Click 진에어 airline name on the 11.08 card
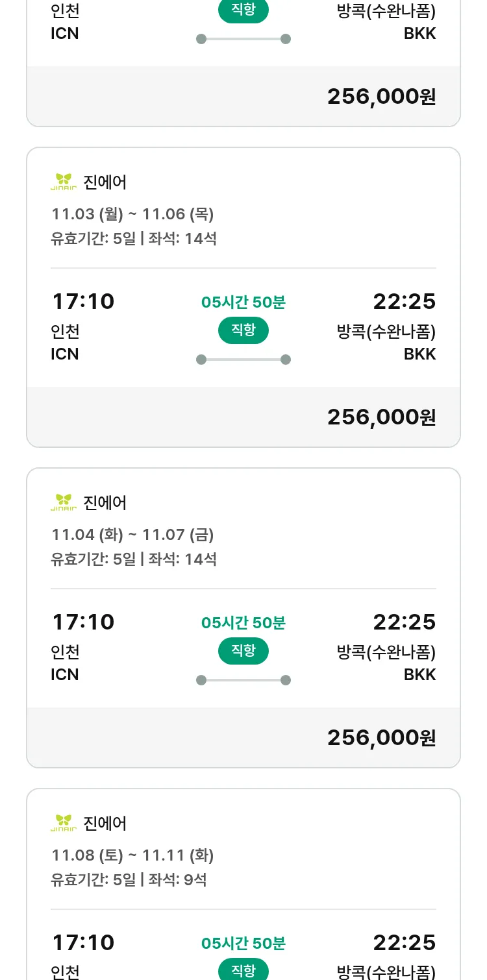The height and width of the screenshot is (980, 487). (x=105, y=824)
